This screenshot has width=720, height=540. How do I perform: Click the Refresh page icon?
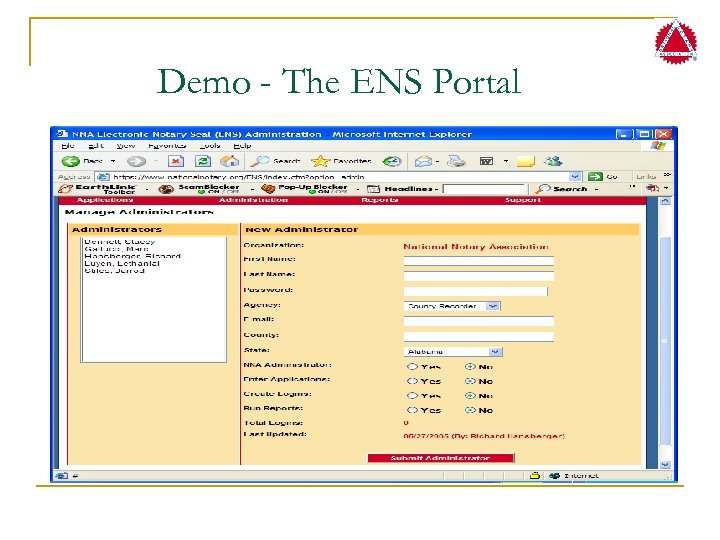pyautogui.click(x=203, y=161)
